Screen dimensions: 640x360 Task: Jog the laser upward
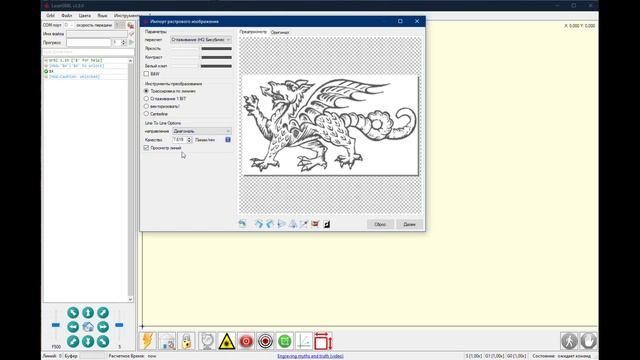pyautogui.click(x=88, y=312)
